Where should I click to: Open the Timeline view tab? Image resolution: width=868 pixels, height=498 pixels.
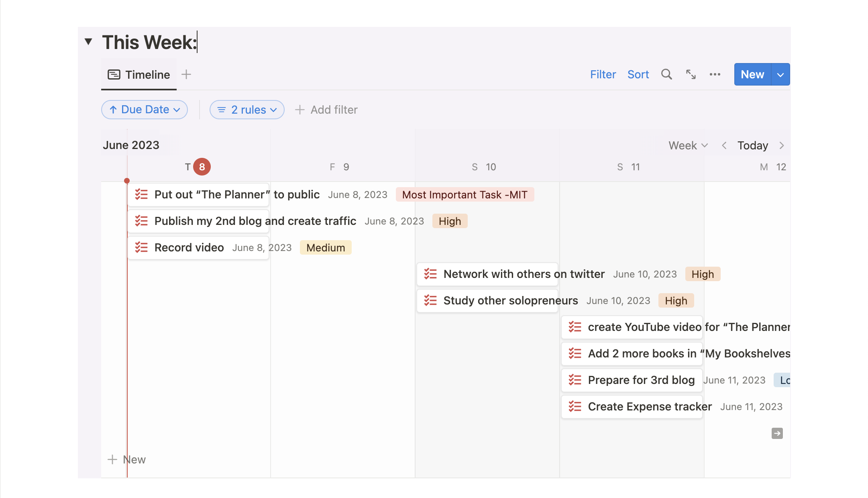pos(139,75)
